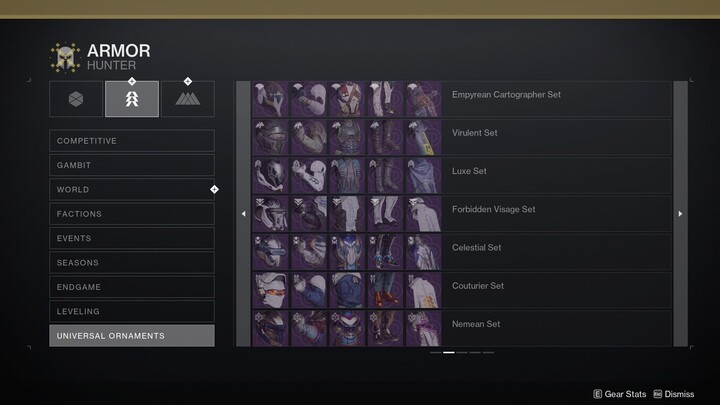Click Empyrean Cartographer chest ornament

pyautogui.click(x=347, y=99)
